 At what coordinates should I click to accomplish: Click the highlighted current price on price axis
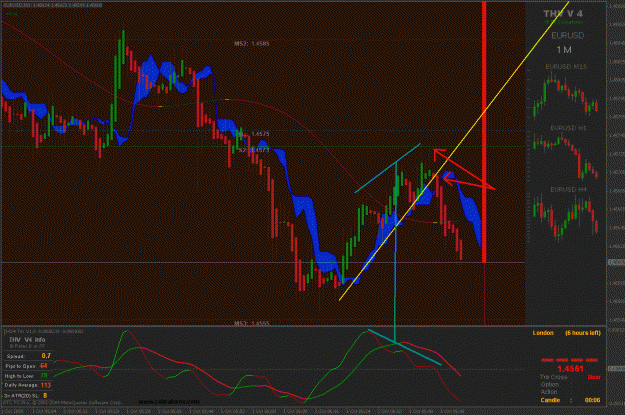pos(616,262)
